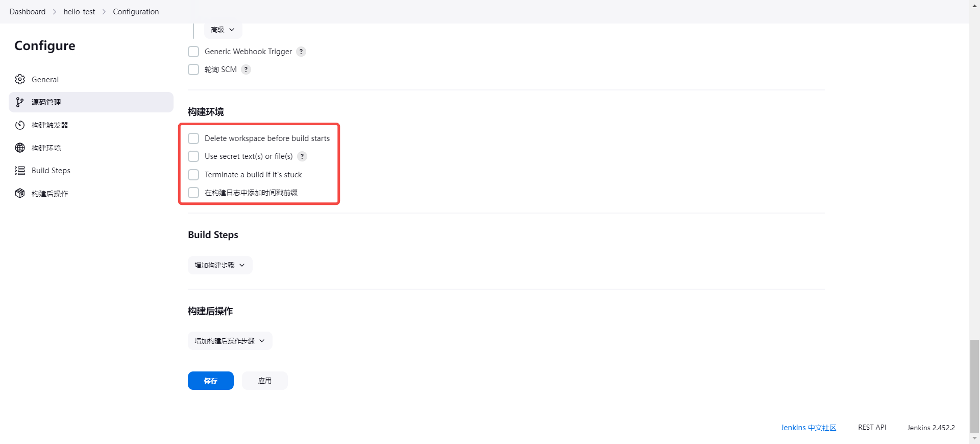Expand the 高级 advanced options

pyautogui.click(x=223, y=30)
